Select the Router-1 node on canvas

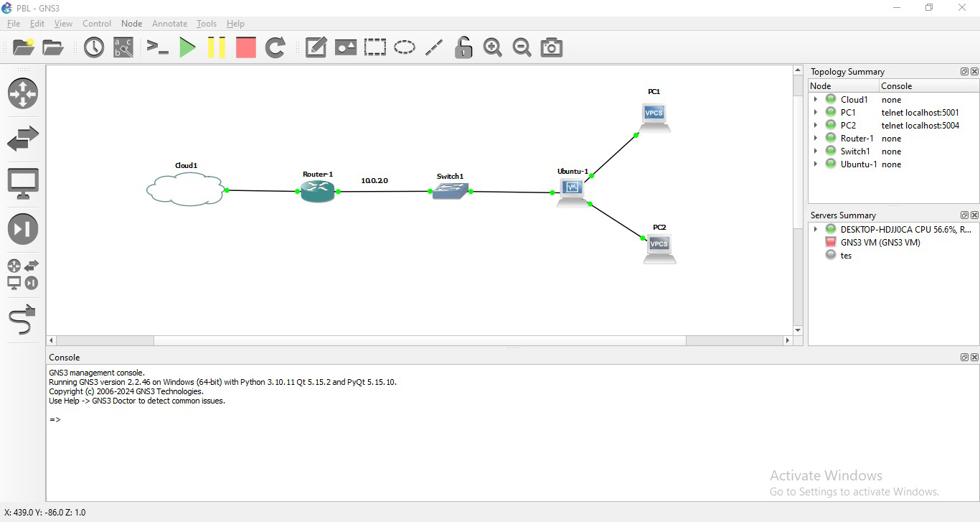[x=318, y=191]
